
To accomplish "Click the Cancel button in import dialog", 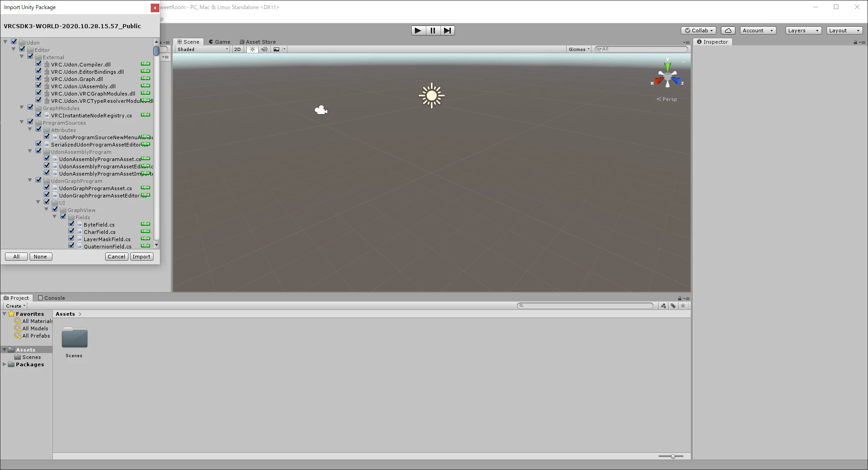I will pyautogui.click(x=117, y=257).
